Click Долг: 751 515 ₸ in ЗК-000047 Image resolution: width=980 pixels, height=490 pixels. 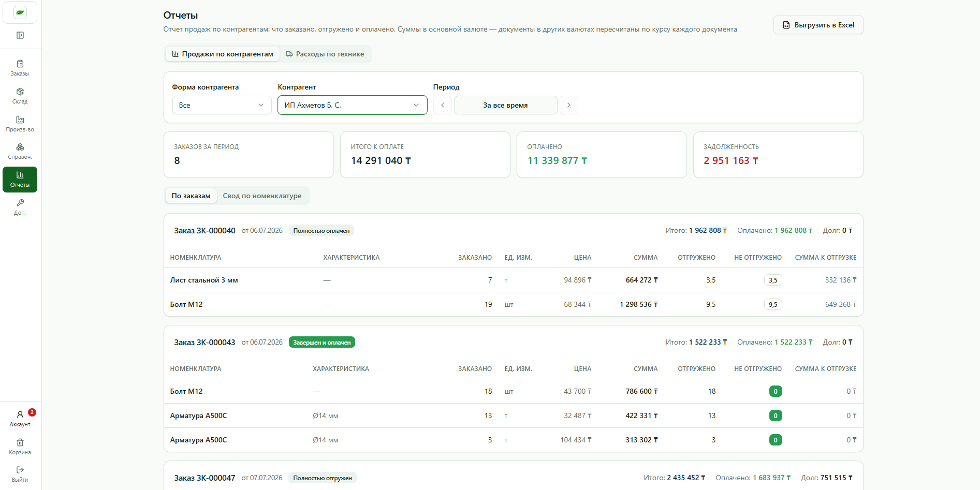827,478
